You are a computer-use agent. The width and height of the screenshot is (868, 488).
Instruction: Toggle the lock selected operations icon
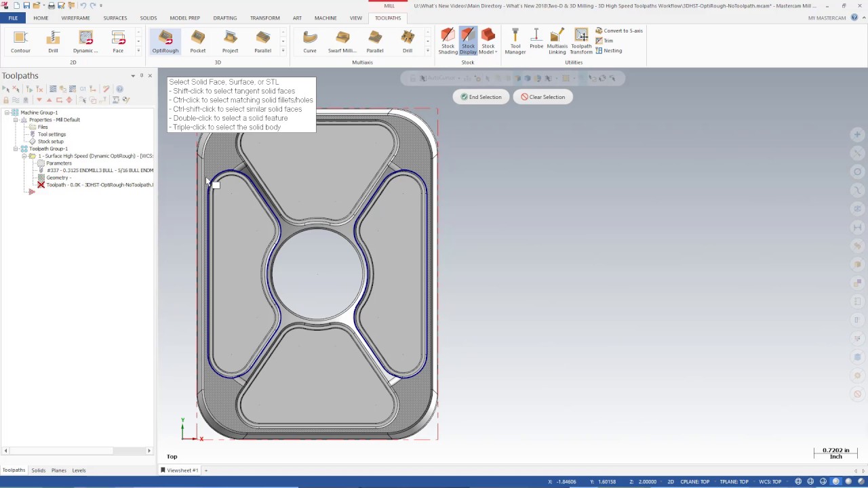(6, 100)
